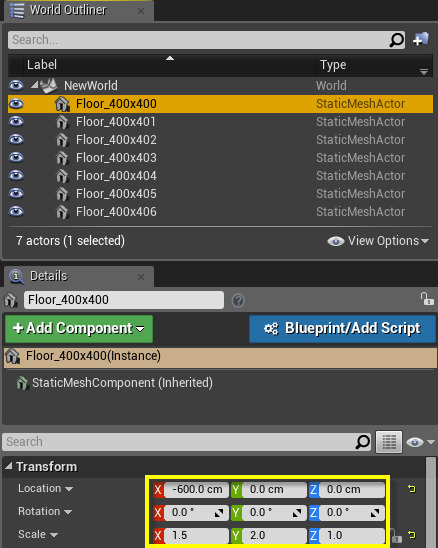Click Scale X field showing 1.5
This screenshot has width=438, height=548.
[x=196, y=535]
